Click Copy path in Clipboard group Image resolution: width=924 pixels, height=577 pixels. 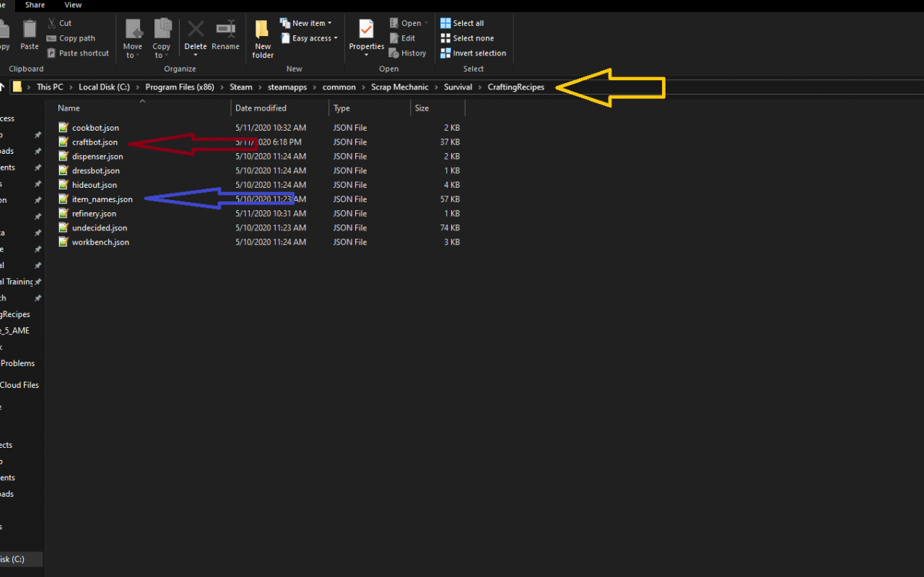71,38
